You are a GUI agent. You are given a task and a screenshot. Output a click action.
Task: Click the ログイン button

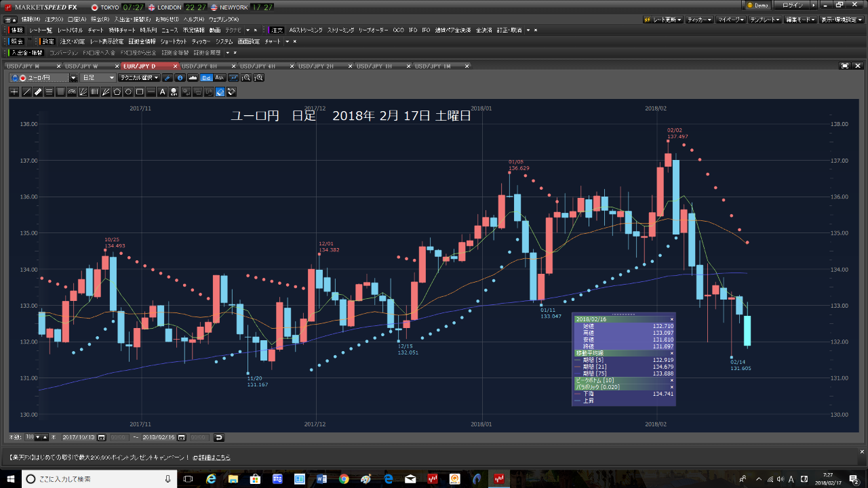pos(793,5)
